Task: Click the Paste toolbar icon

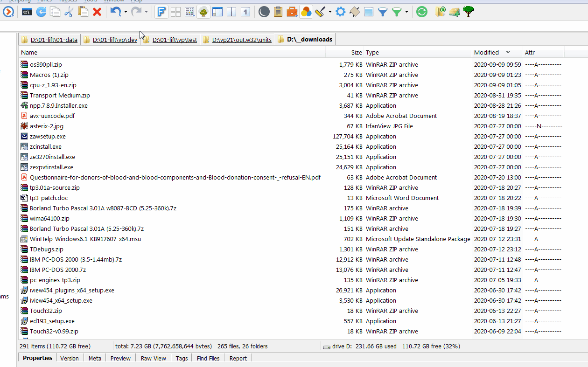Action: click(x=83, y=11)
